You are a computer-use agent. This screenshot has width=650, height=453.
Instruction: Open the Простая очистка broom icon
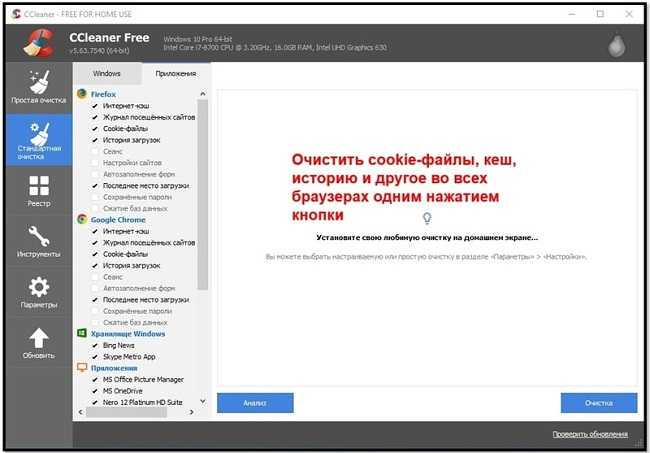pos(39,82)
